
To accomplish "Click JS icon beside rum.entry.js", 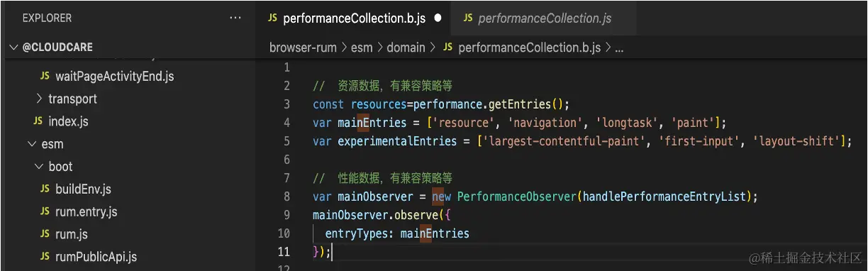I will (45, 212).
